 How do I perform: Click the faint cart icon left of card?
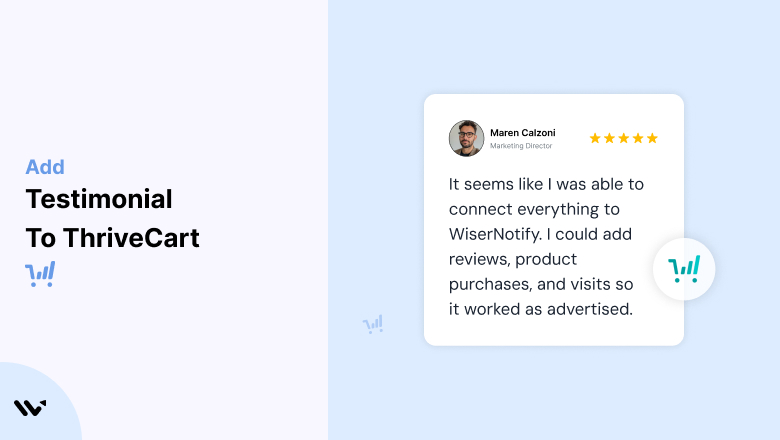click(373, 324)
